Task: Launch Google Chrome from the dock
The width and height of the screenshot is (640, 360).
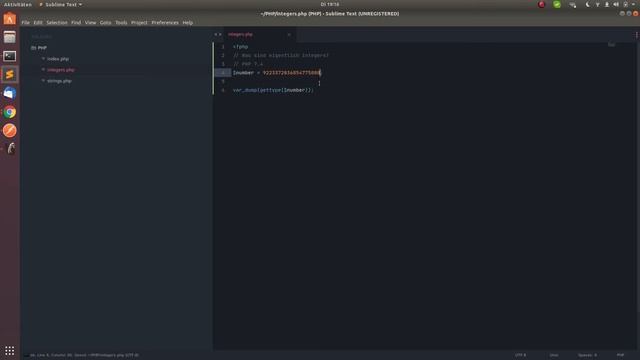Action: [10, 112]
